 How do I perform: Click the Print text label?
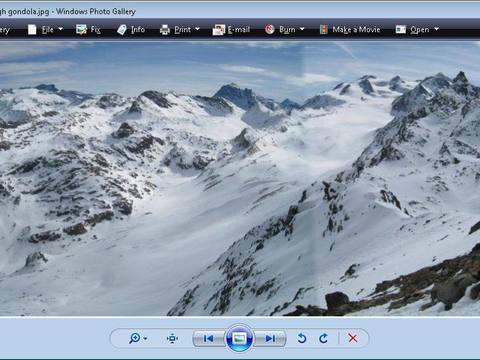[x=182, y=30]
